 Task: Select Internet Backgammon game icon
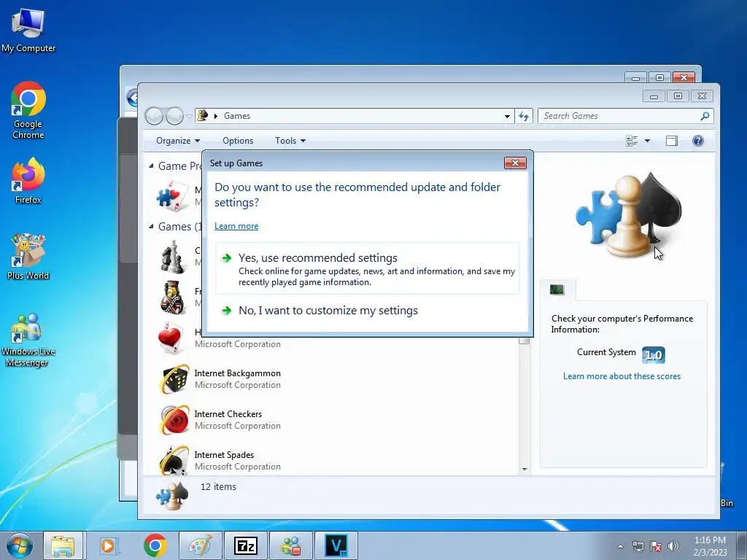(x=174, y=379)
